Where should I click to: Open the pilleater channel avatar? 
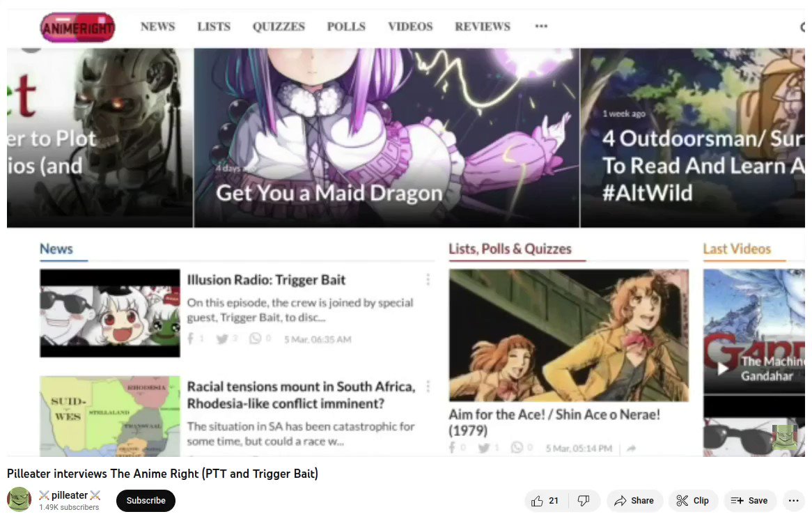(19, 500)
